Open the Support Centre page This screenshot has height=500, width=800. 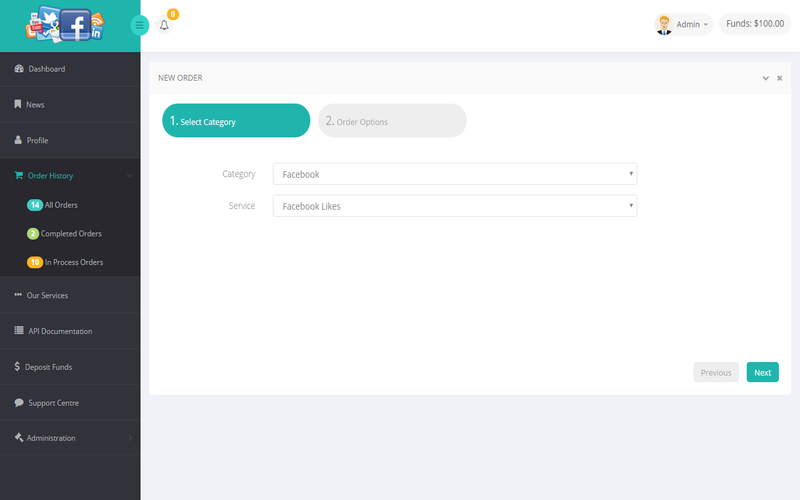[x=70, y=403]
